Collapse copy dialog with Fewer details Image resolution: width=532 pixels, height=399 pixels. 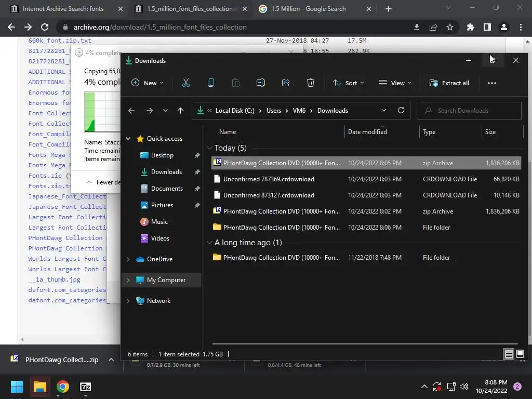click(104, 182)
